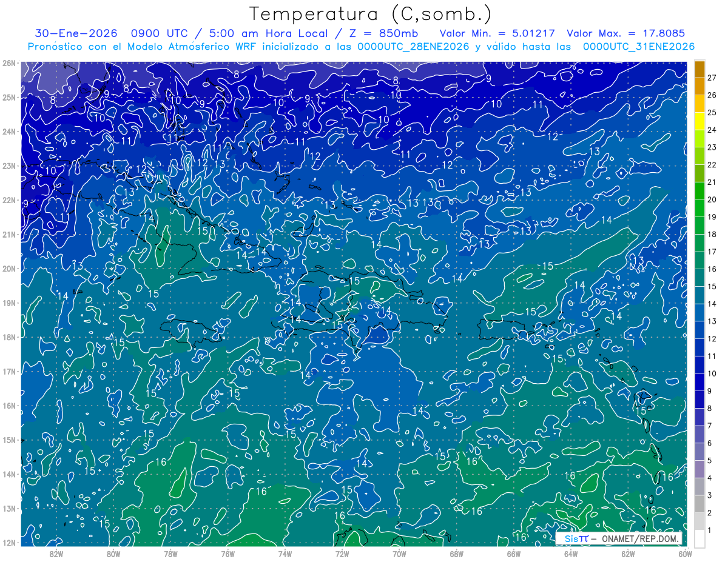Viewport: 728px width, 562px height.
Task: Select the valid-until time "0000UTC_31ENE2026"
Action: pos(638,47)
